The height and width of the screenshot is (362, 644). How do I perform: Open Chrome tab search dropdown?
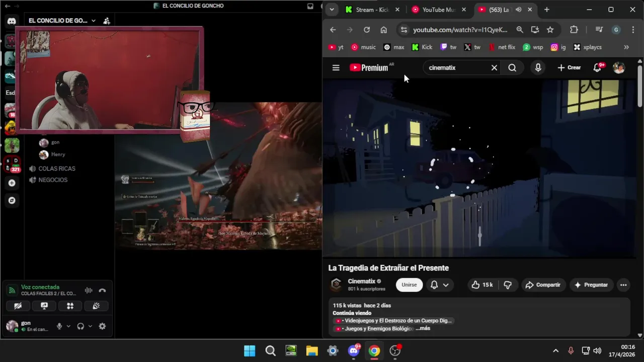pos(331,10)
